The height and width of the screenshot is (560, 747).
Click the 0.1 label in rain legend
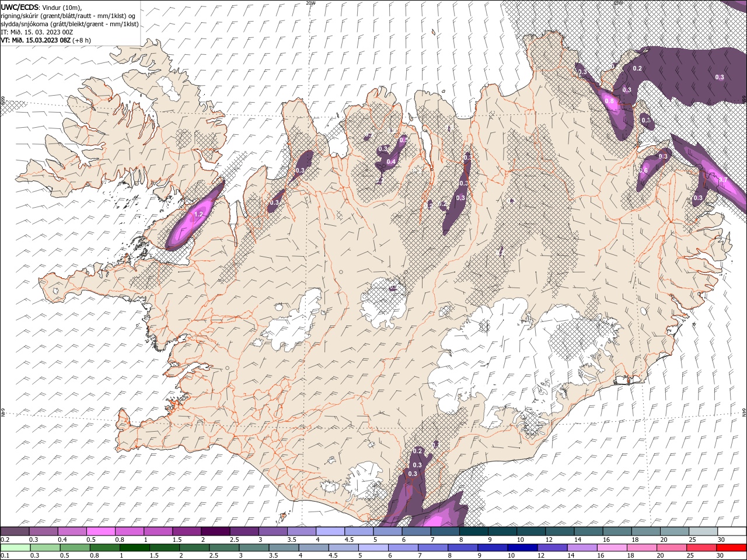(x=5, y=555)
